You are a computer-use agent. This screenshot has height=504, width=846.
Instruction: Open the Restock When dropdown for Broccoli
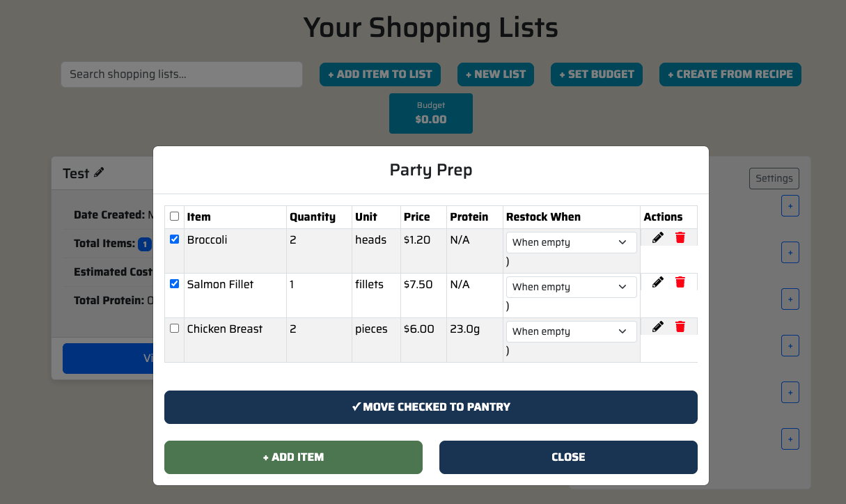coord(571,242)
